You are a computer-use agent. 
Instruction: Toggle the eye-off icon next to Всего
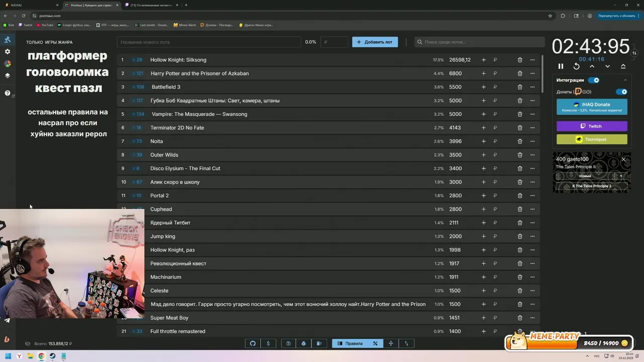click(x=28, y=344)
